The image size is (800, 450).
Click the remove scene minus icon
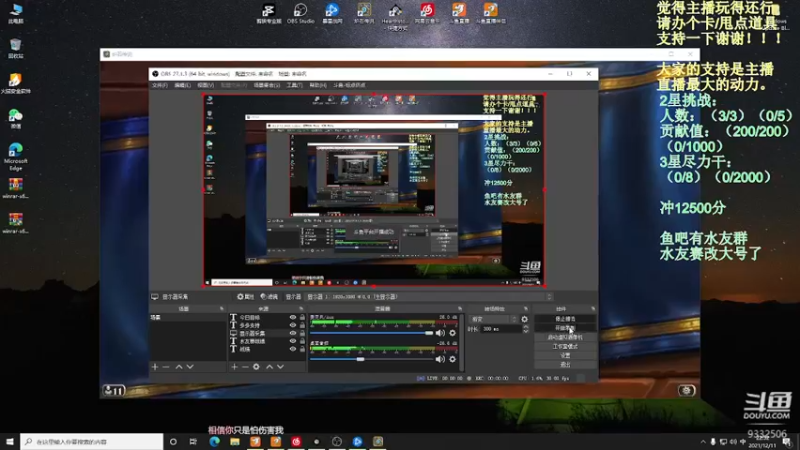(166, 367)
